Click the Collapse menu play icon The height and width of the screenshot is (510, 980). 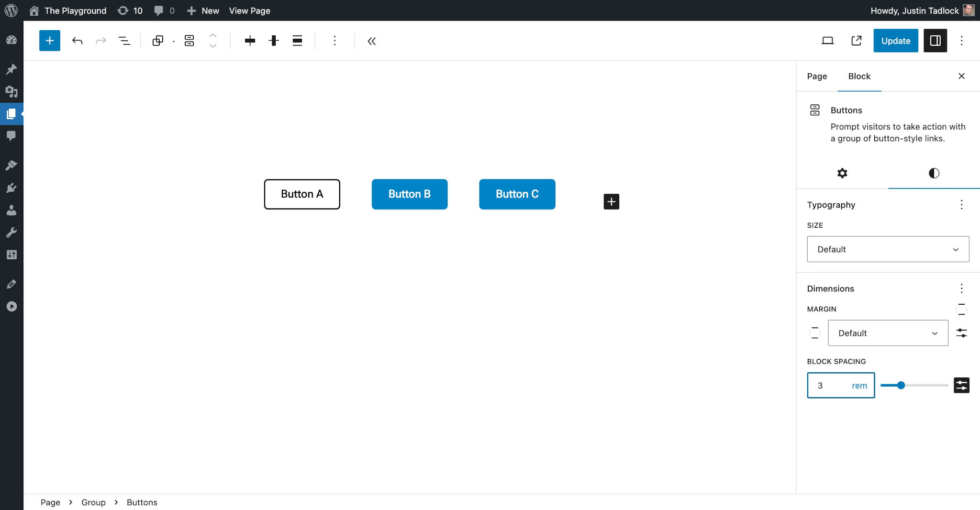(11, 307)
